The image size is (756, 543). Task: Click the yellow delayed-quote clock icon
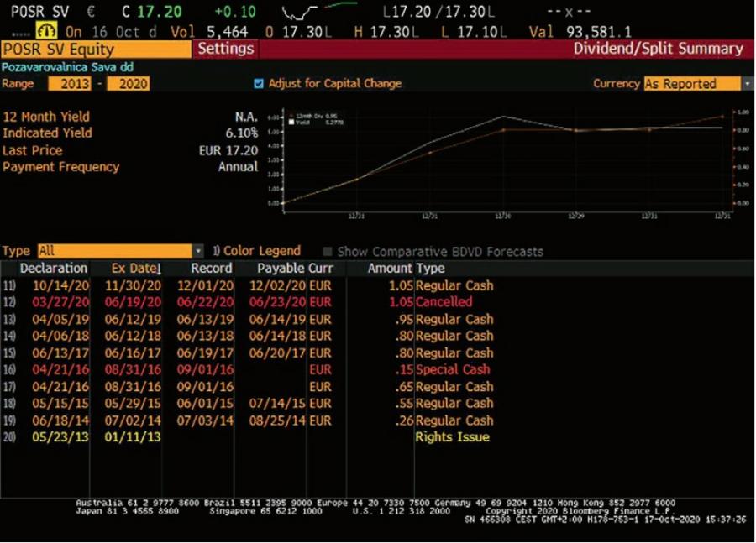pos(42,31)
